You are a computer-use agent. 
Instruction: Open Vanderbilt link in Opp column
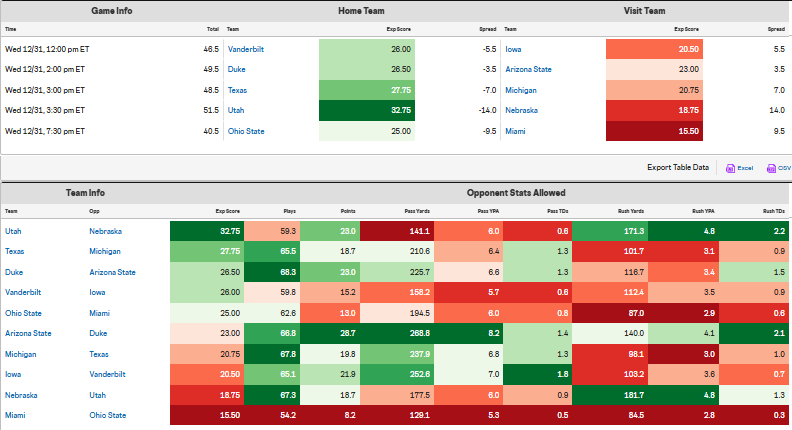tap(107, 374)
